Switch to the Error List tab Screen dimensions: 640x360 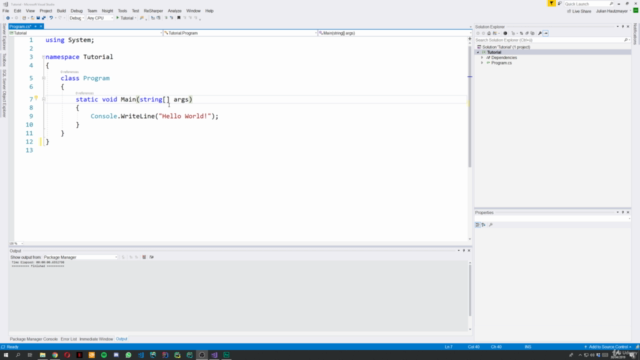(x=69, y=339)
